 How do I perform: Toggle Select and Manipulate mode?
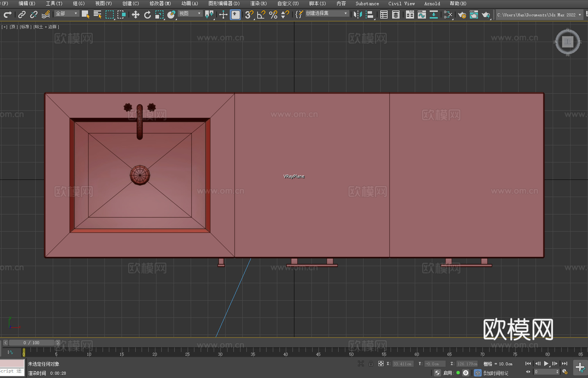click(x=223, y=14)
